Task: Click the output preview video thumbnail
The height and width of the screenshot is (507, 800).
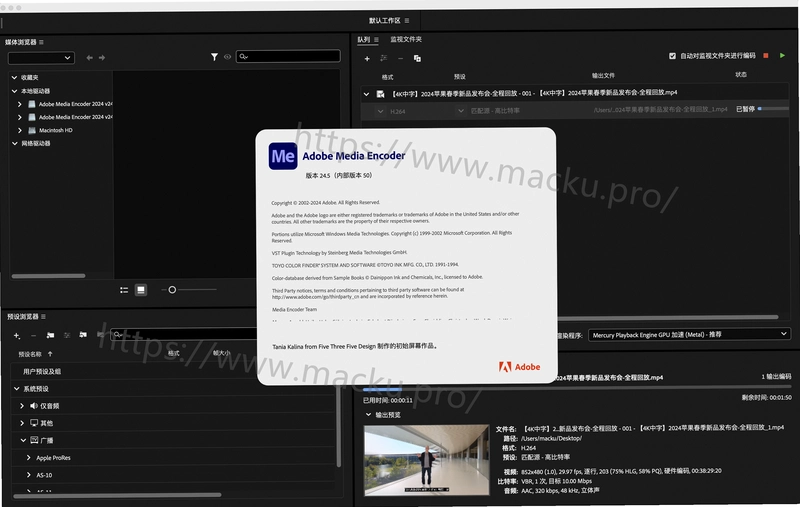Action: 427,461
